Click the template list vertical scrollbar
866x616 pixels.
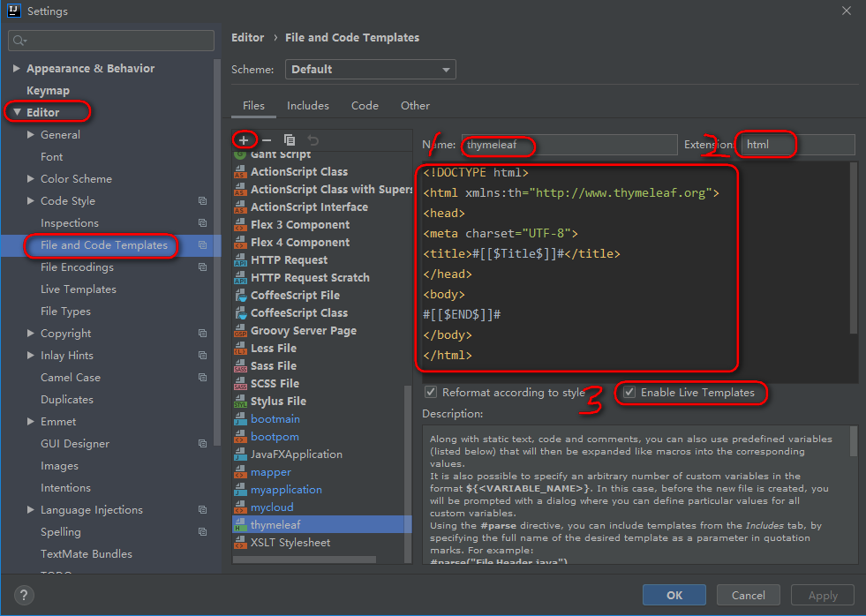click(408, 473)
